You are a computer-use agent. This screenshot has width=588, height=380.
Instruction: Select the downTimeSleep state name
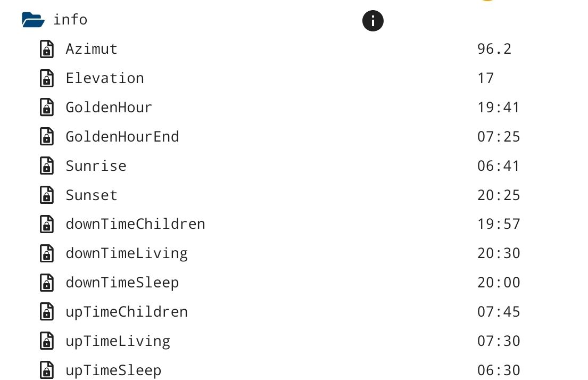pyautogui.click(x=122, y=283)
